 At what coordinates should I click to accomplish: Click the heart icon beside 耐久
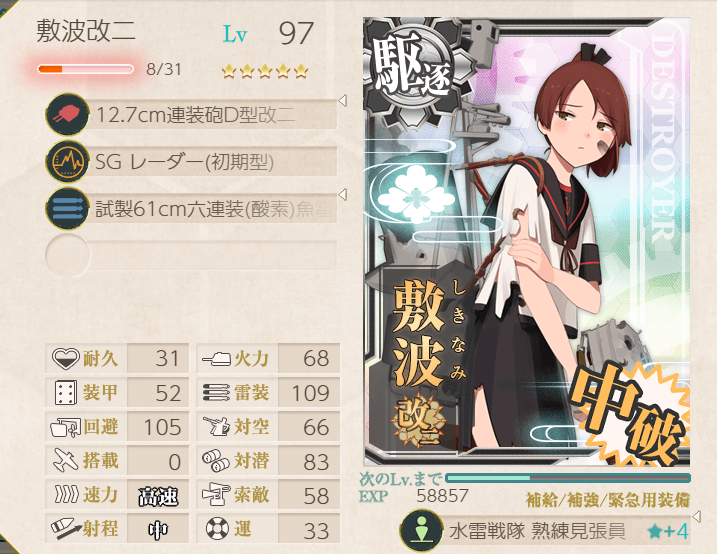click(66, 358)
